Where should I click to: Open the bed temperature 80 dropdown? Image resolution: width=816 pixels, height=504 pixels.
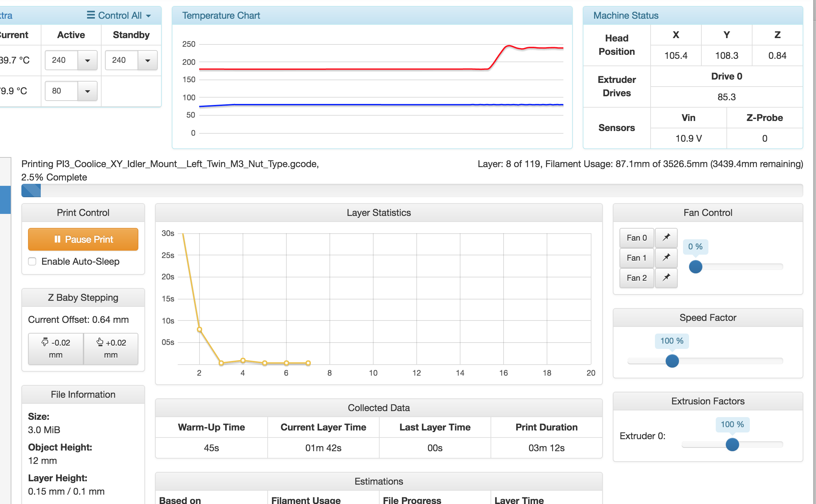tap(88, 91)
